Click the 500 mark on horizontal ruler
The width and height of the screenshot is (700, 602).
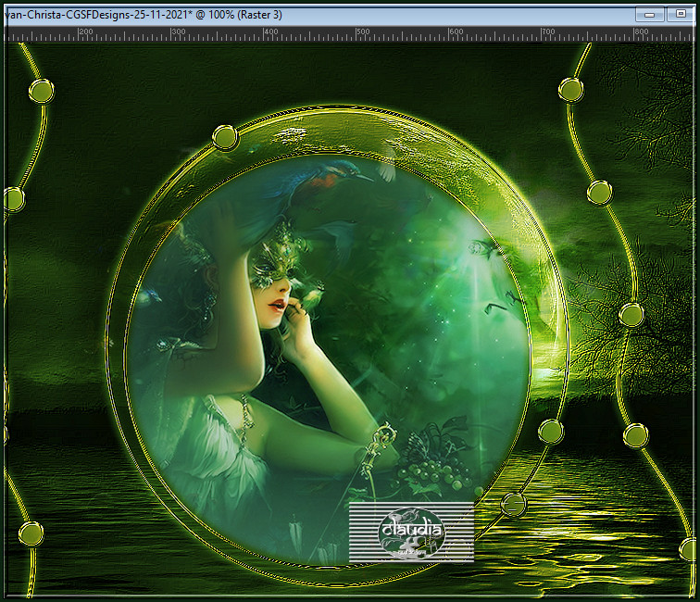point(362,32)
